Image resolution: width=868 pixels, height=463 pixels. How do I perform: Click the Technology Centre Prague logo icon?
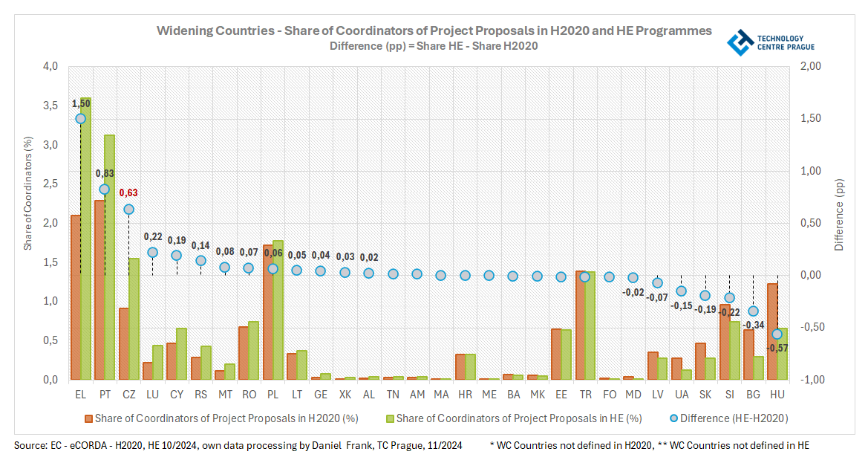(x=740, y=42)
